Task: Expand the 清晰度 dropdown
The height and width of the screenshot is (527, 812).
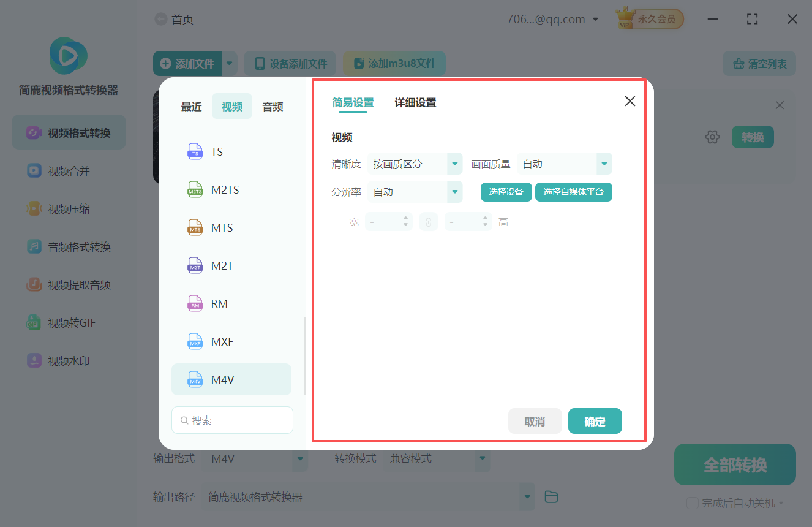Action: [454, 164]
